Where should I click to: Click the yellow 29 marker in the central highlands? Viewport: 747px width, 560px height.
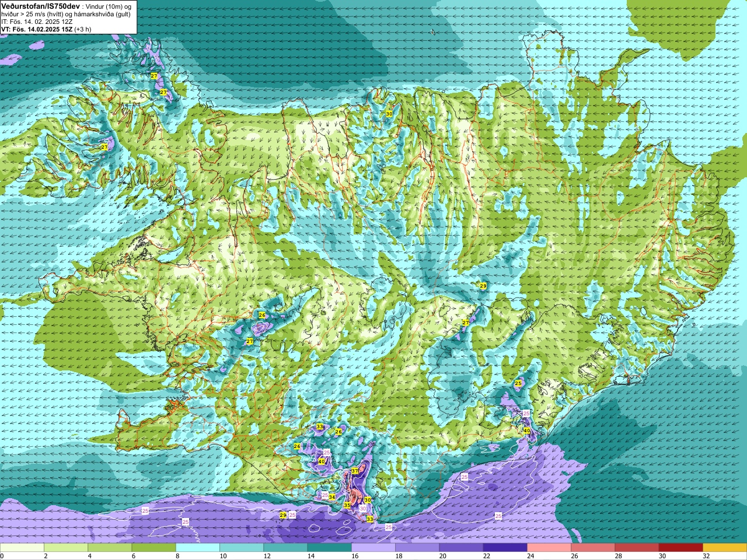tap(483, 286)
